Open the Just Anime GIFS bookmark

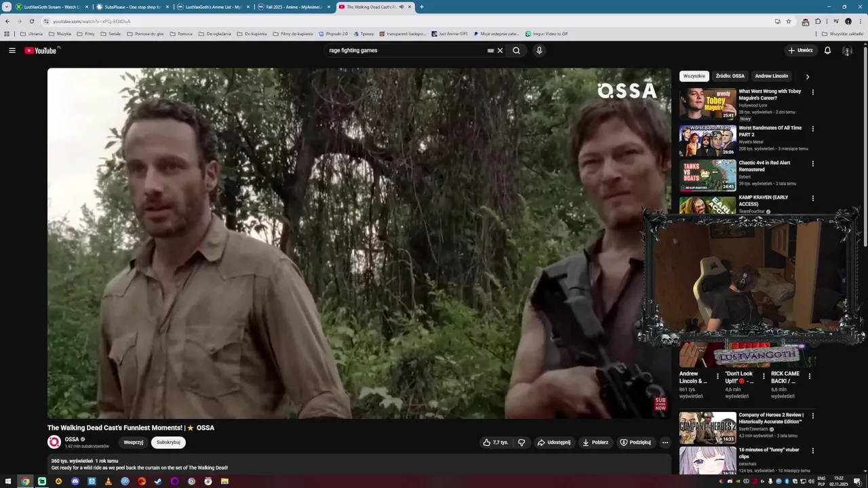click(x=450, y=33)
